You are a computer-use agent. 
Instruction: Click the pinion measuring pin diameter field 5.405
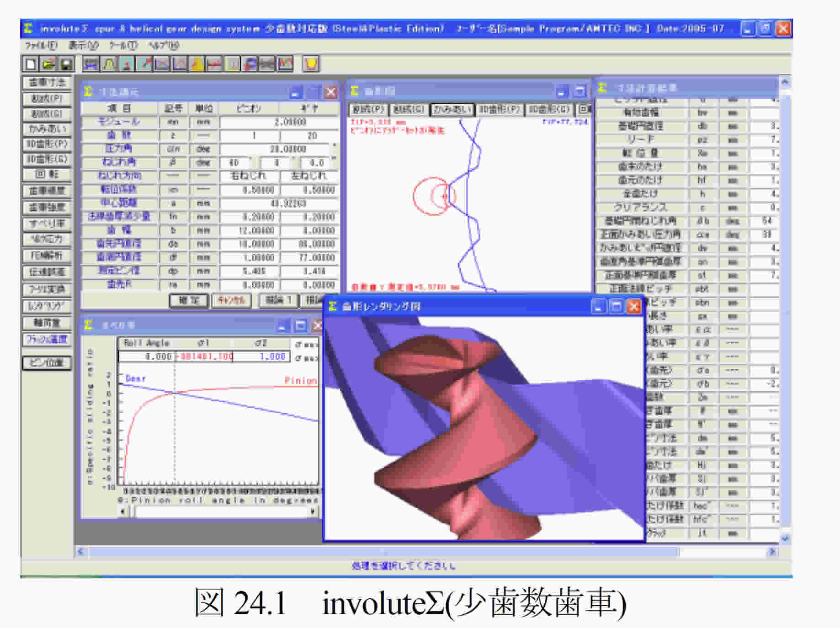point(250,271)
